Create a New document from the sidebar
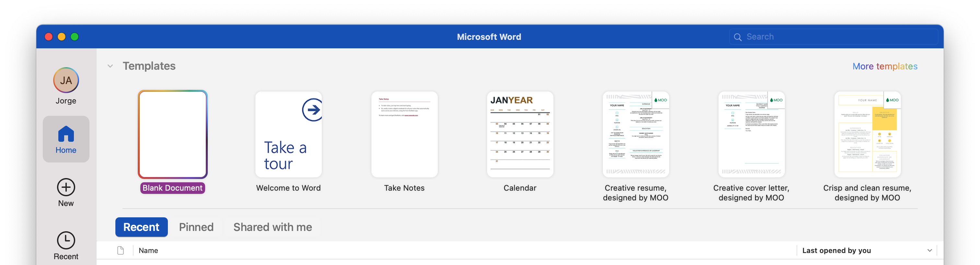The width and height of the screenshot is (980, 265). tap(66, 193)
